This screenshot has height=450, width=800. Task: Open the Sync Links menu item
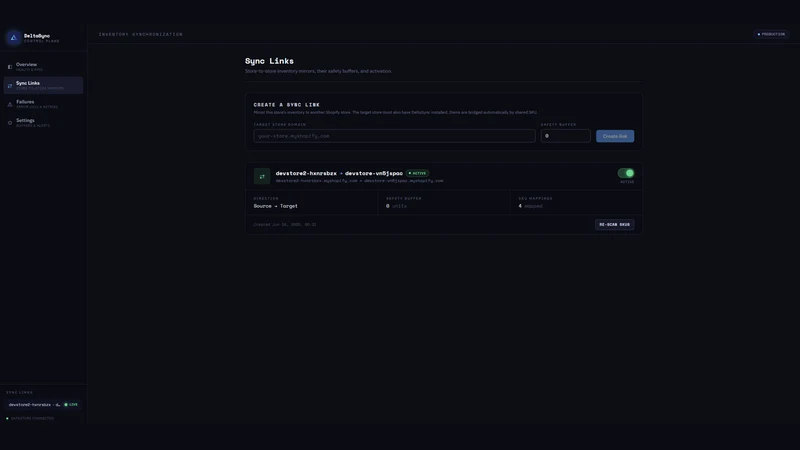(x=43, y=85)
